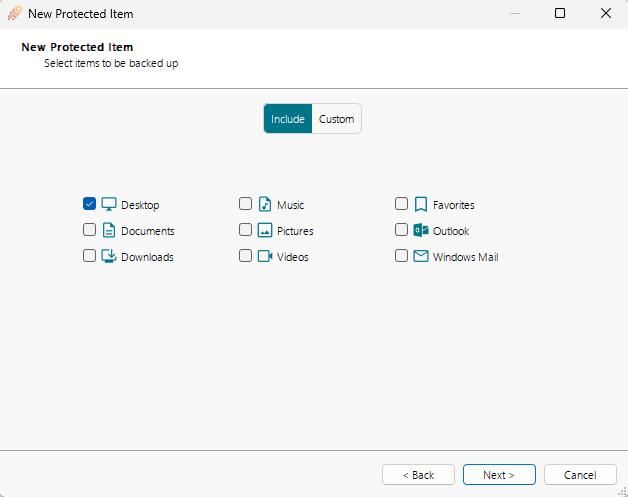Click the Music note icon
The width and height of the screenshot is (628, 497).
(x=265, y=204)
